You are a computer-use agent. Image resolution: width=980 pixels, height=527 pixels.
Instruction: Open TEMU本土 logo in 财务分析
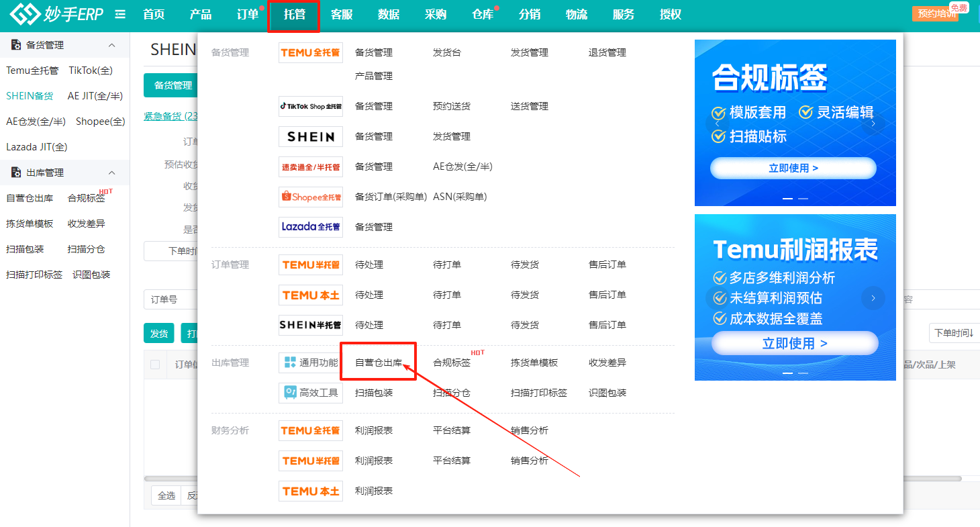[311, 491]
